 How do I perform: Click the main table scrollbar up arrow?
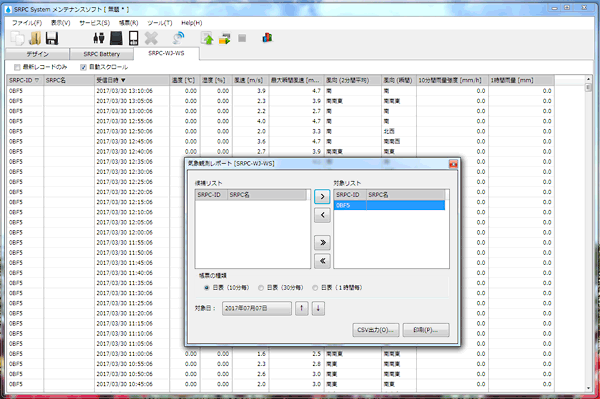588,79
